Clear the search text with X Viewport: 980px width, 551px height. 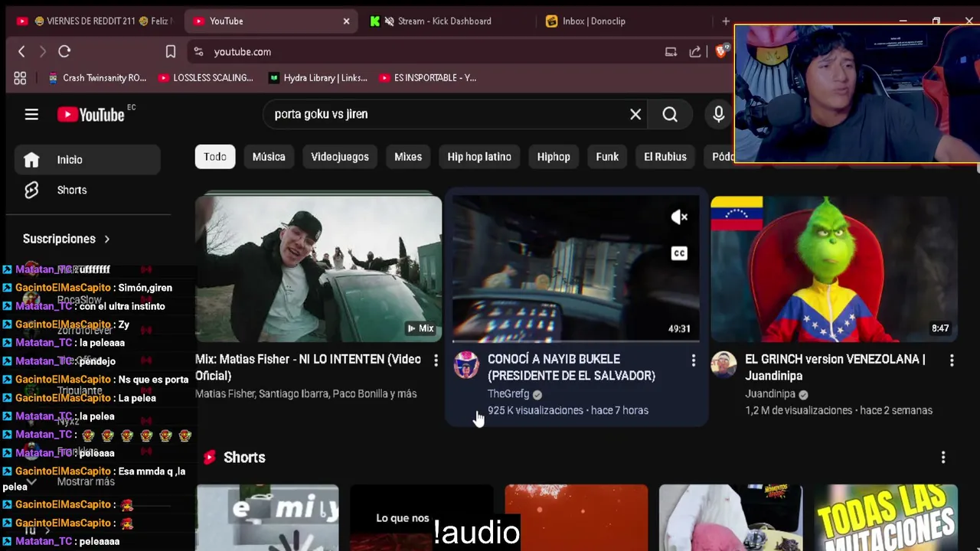(x=635, y=114)
